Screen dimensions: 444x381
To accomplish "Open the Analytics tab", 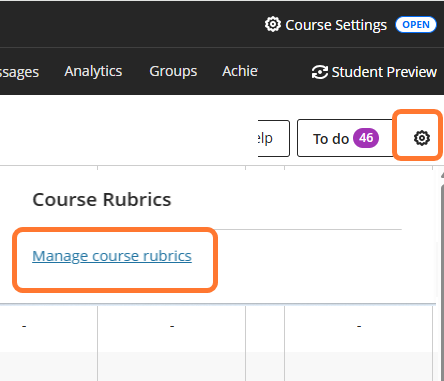I will click(93, 71).
